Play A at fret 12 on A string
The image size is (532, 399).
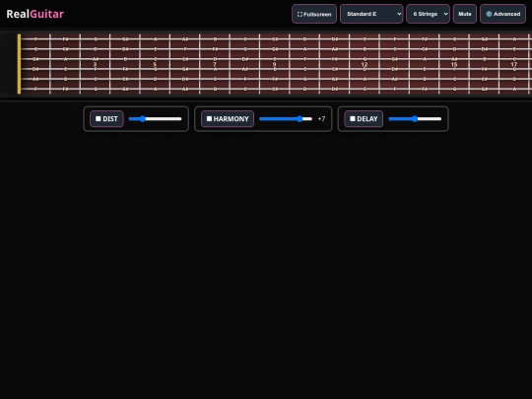pyautogui.click(x=365, y=79)
